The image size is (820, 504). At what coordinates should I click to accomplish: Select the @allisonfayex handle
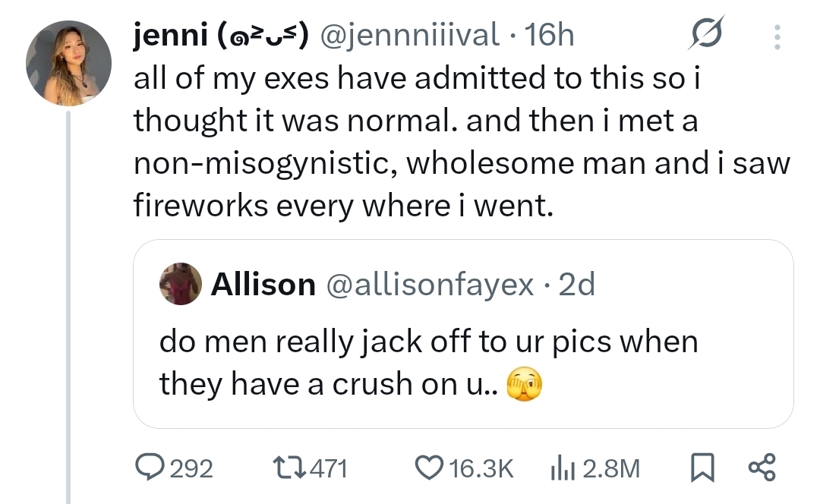click(x=430, y=284)
